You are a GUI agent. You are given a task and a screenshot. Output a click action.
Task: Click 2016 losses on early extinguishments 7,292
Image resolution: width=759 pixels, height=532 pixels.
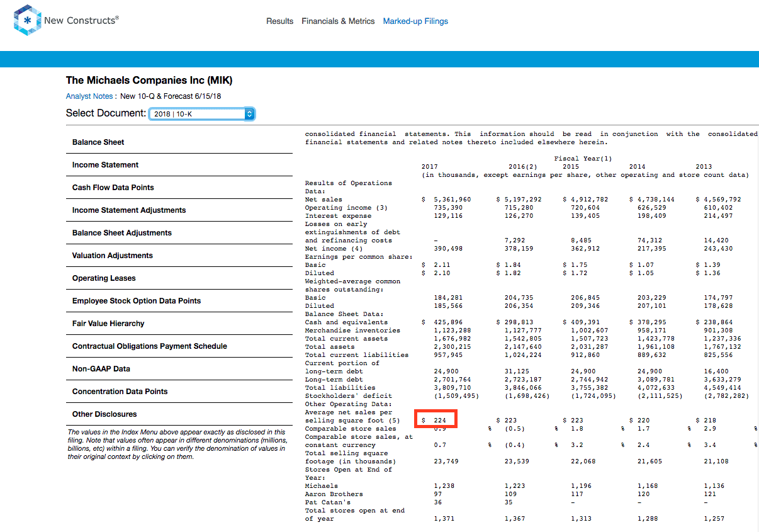[x=515, y=241]
